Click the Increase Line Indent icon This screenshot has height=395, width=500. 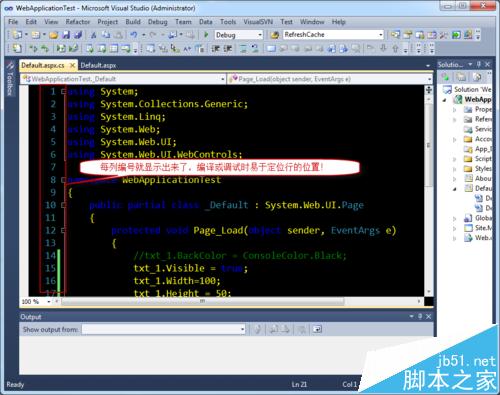[x=228, y=49]
